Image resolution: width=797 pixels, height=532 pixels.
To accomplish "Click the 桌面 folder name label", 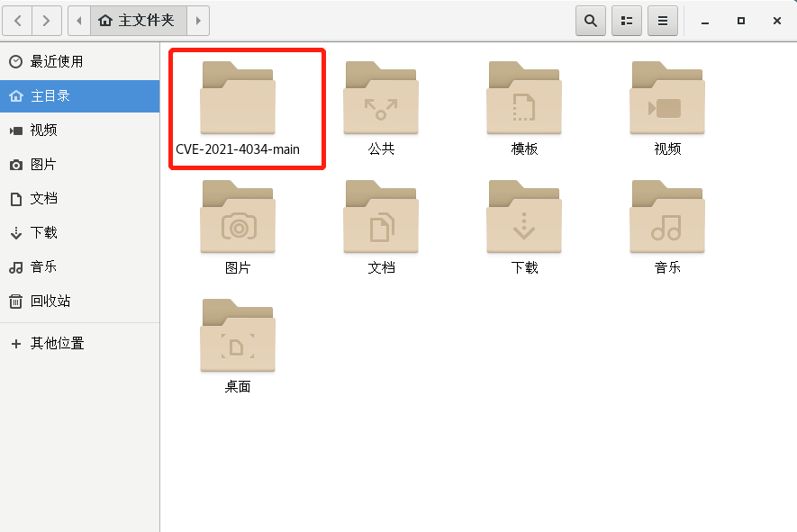I will (x=238, y=387).
